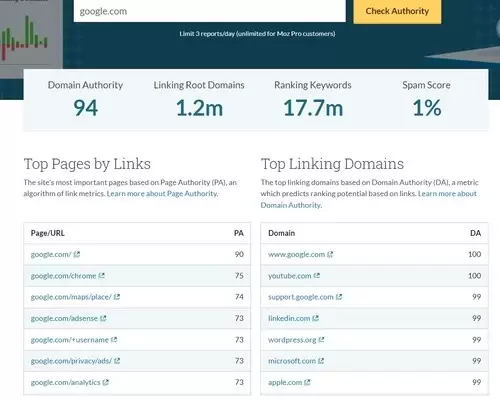Open external link icon beside google.com/

(x=77, y=254)
